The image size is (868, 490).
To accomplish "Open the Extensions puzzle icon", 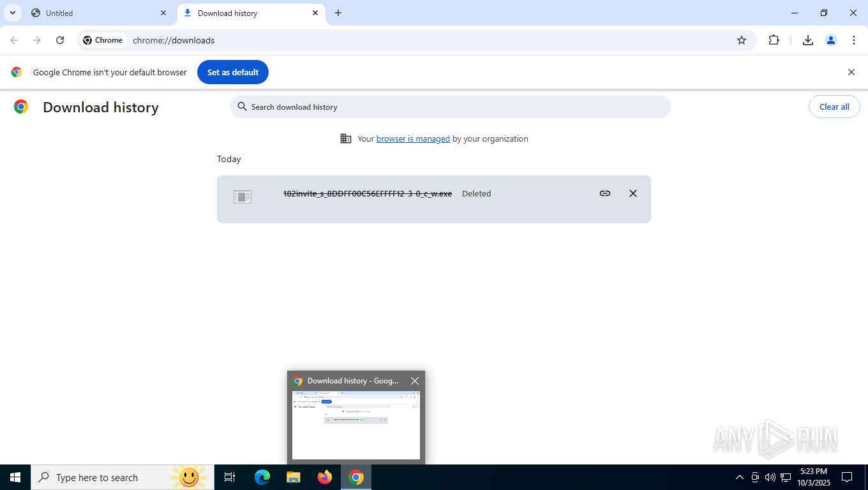I will pos(774,40).
